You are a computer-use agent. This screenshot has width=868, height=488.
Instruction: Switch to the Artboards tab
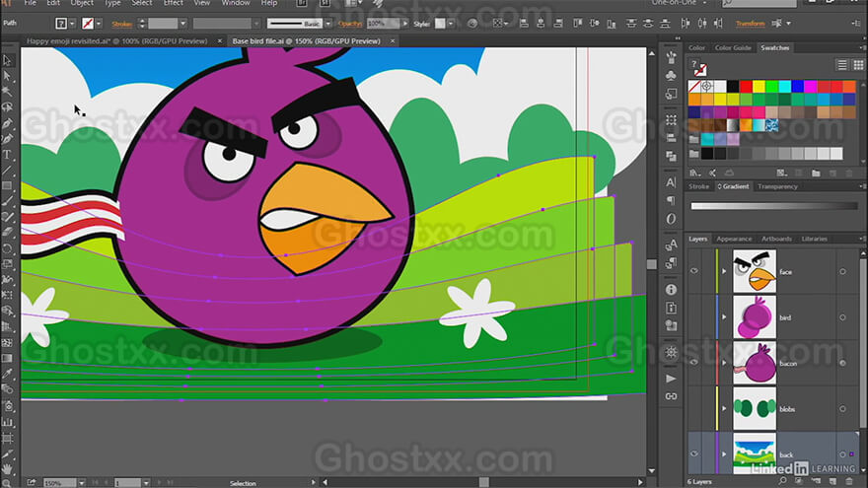776,239
